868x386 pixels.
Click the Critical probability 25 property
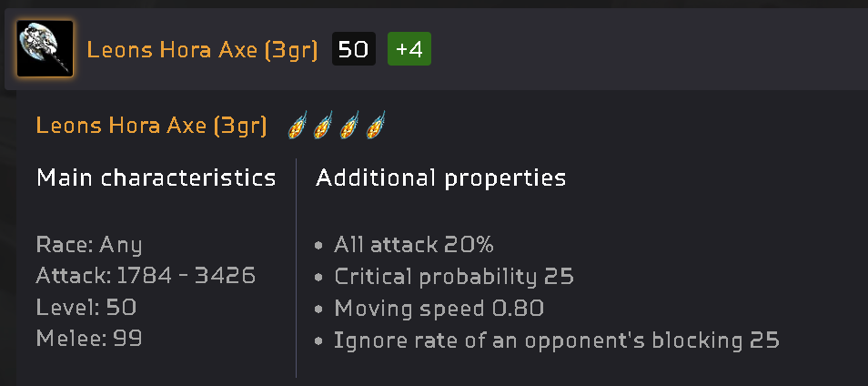453,276
